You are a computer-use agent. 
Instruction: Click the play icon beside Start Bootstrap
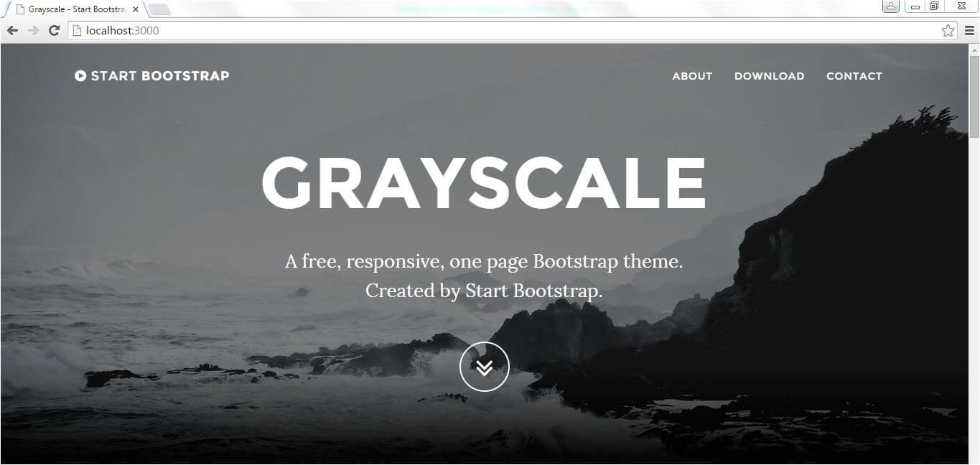point(80,75)
